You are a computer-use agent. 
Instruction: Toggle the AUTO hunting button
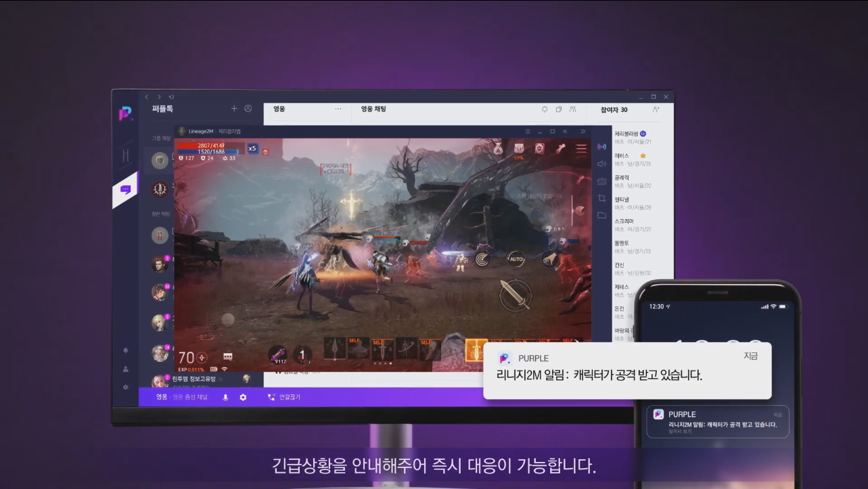tap(516, 259)
